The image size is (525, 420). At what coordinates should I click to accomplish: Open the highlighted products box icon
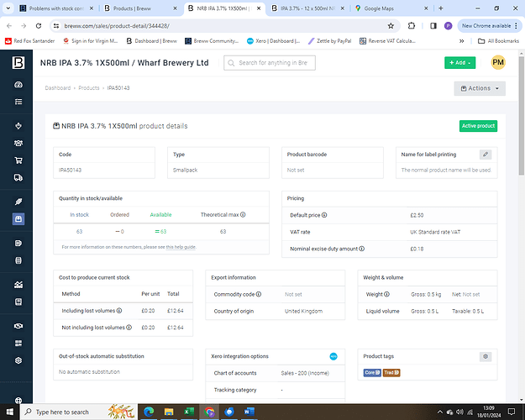(18, 219)
